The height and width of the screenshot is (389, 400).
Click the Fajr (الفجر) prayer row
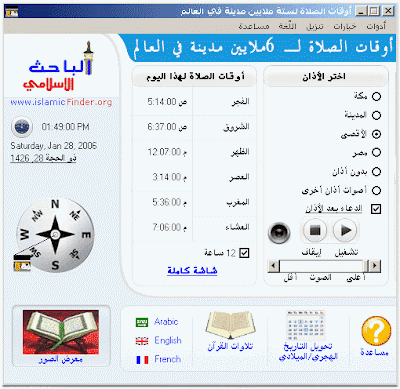click(x=195, y=102)
